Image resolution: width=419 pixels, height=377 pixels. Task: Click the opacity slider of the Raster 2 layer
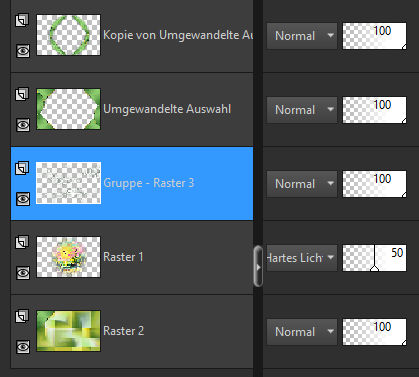coord(374,332)
